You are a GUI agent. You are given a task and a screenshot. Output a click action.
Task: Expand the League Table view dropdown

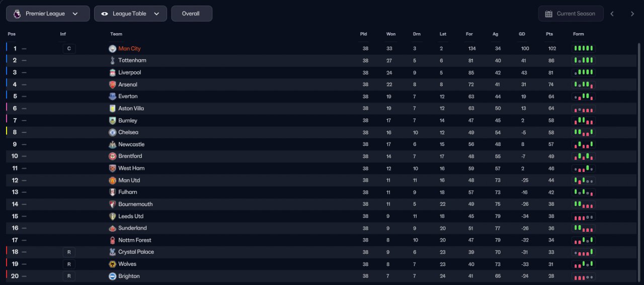point(130,14)
